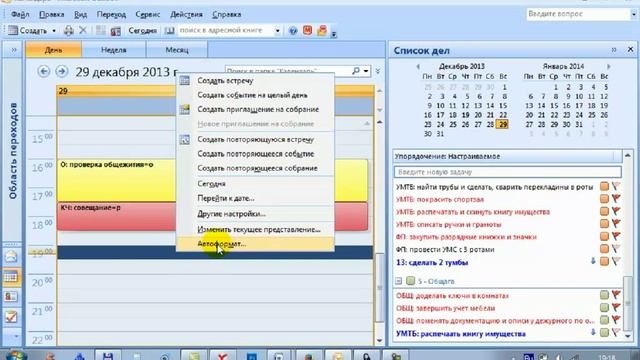
Task: Toggle flag for покрасить спортзал task
Action: pos(616,199)
